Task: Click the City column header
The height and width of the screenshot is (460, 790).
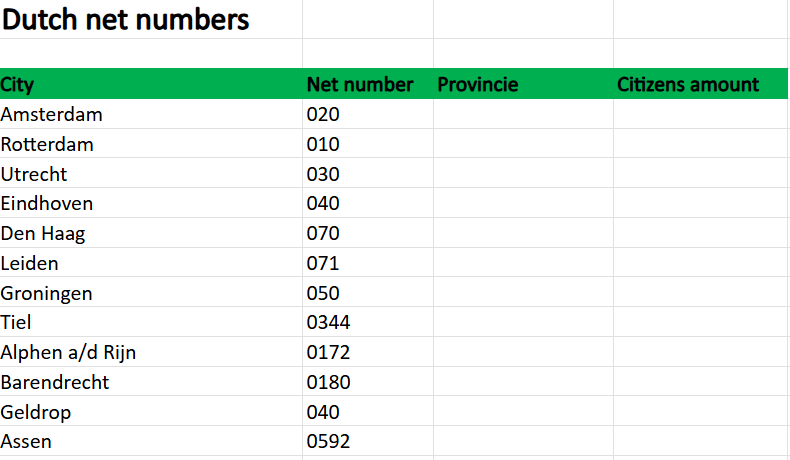Action: pyautogui.click(x=151, y=84)
